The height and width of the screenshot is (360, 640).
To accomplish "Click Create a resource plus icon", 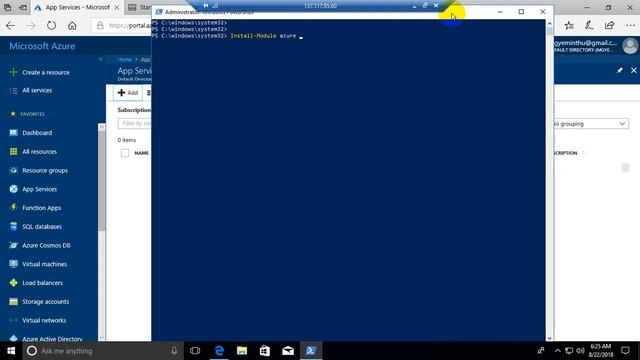I will pos(13,72).
